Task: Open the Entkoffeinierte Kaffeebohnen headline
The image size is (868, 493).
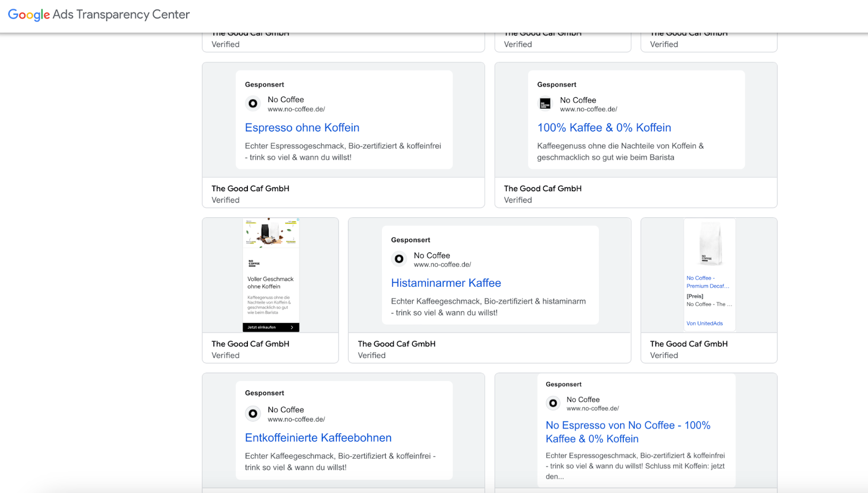Action: click(x=318, y=438)
